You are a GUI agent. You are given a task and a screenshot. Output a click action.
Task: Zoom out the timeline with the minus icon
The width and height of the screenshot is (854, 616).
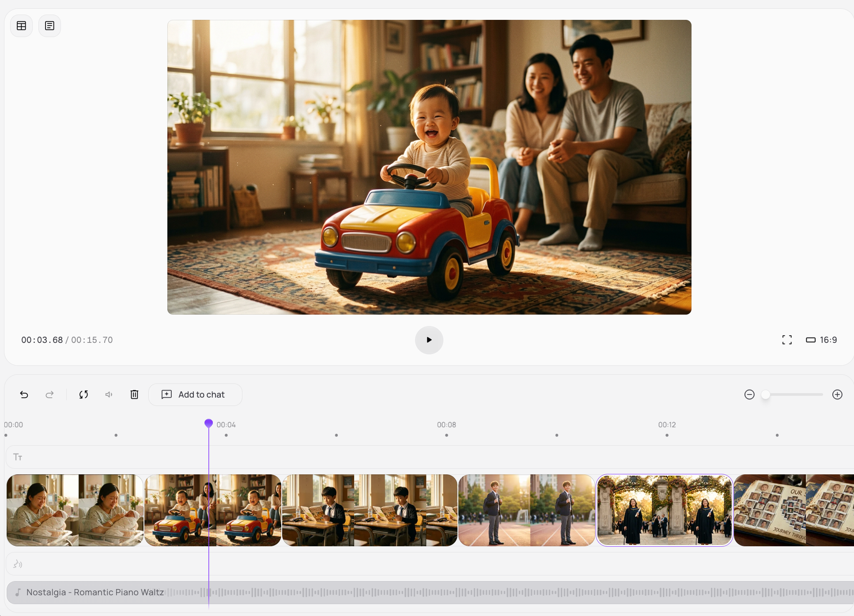point(749,394)
